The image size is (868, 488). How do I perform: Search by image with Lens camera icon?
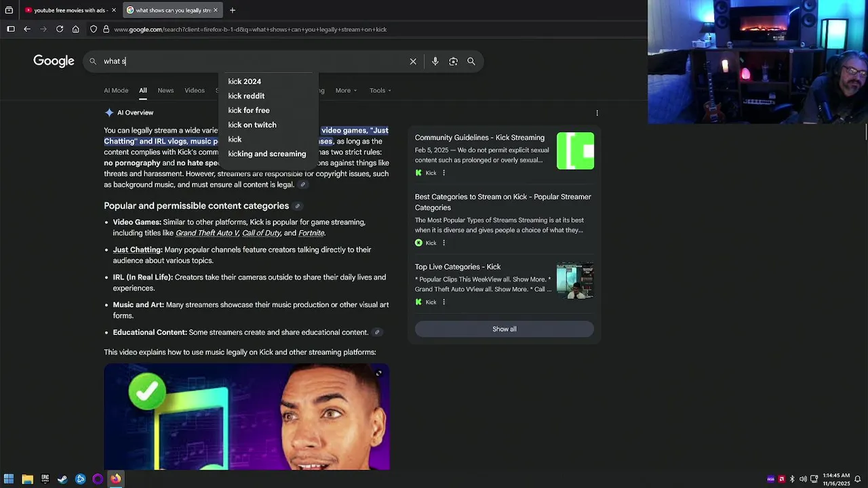[x=453, y=61]
